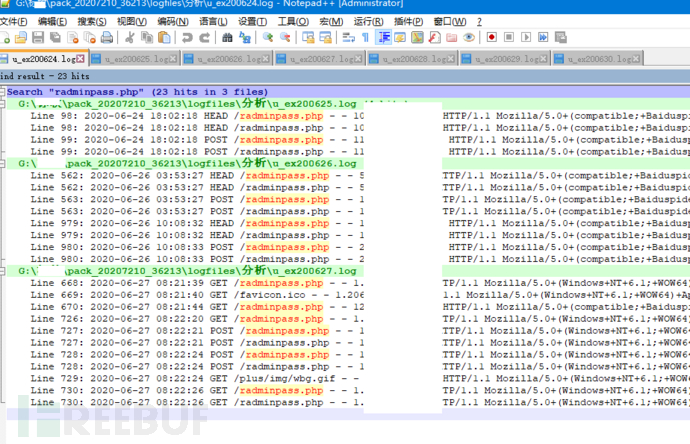This screenshot has height=444, width=690.
Task: Open Find with binoculars icon
Action: click(x=227, y=38)
